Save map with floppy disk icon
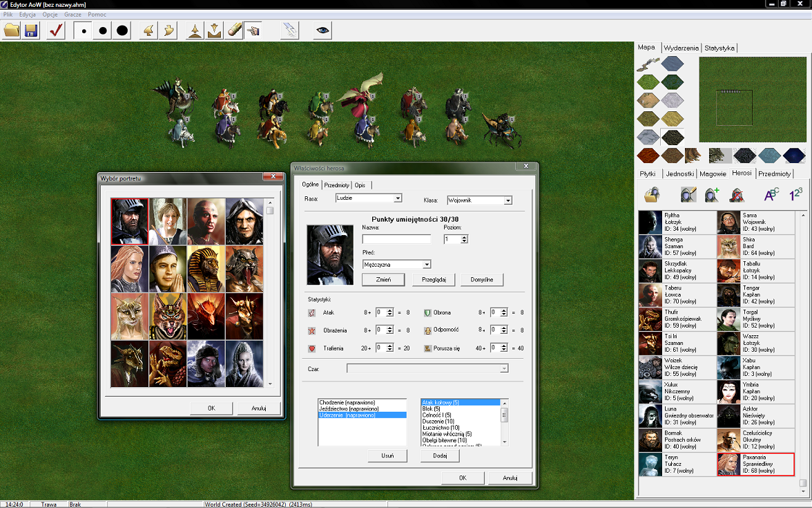The height and width of the screenshot is (508, 812). point(31,30)
